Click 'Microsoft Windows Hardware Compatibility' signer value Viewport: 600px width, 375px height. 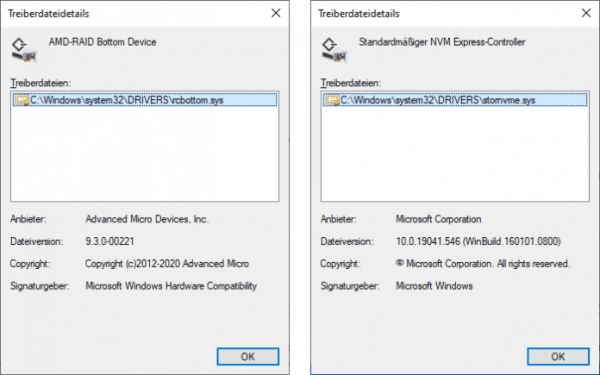point(171,286)
